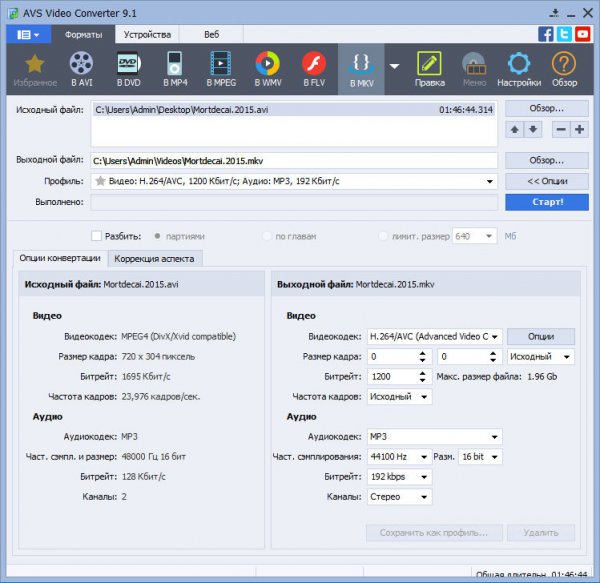
Task: Open Коррекция аспекта tab
Action: pos(154,259)
